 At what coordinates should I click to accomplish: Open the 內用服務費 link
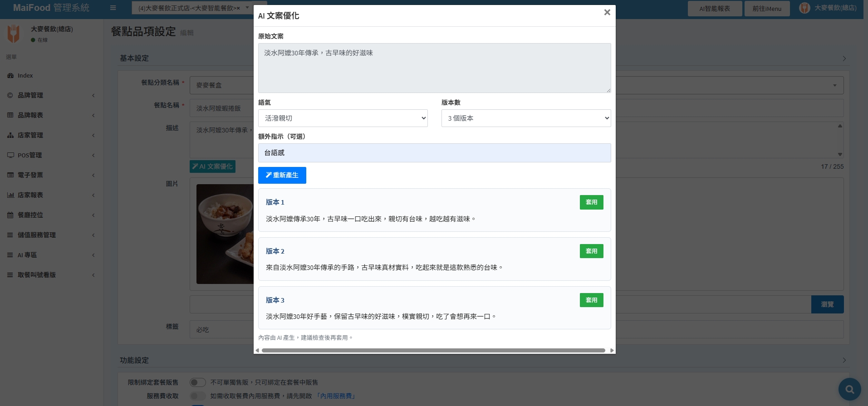point(336,396)
